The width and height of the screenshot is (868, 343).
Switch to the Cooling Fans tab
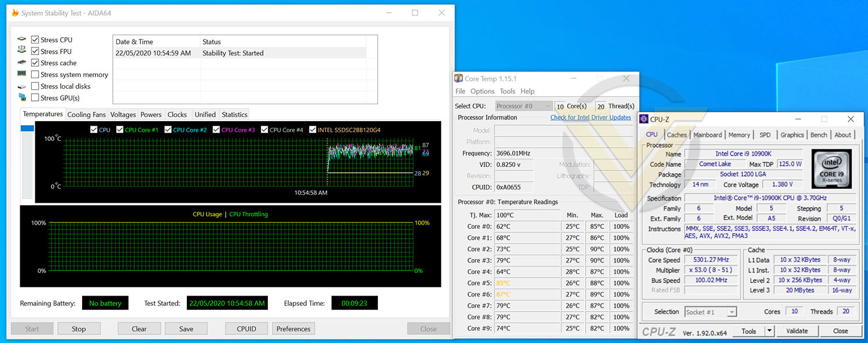87,115
